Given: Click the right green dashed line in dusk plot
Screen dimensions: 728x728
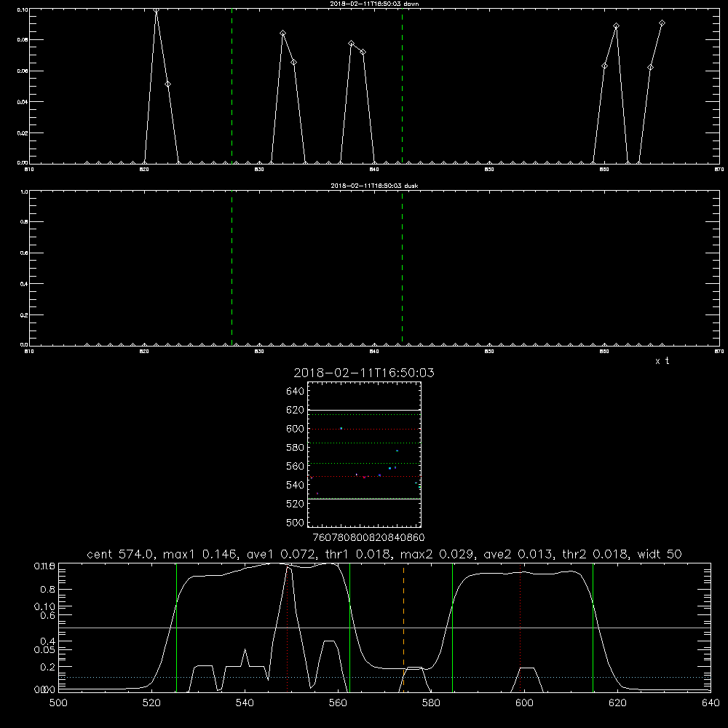Looking at the screenshot, I should point(402,268).
